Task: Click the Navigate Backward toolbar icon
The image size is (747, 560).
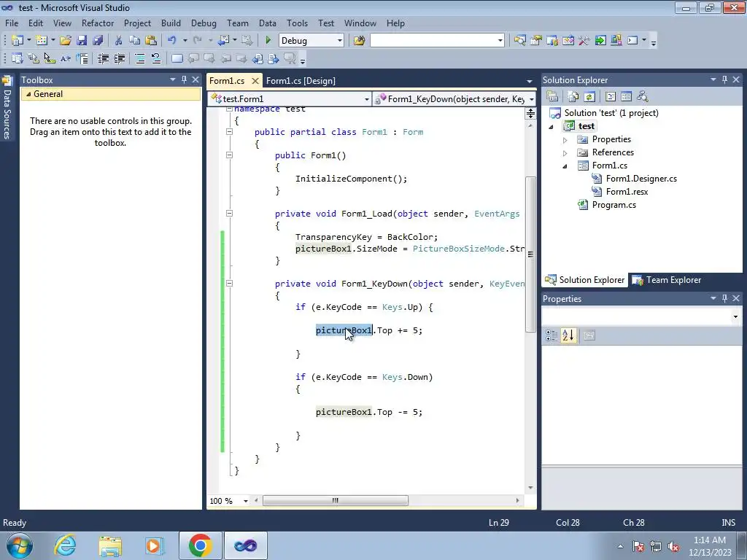Action: click(223, 41)
